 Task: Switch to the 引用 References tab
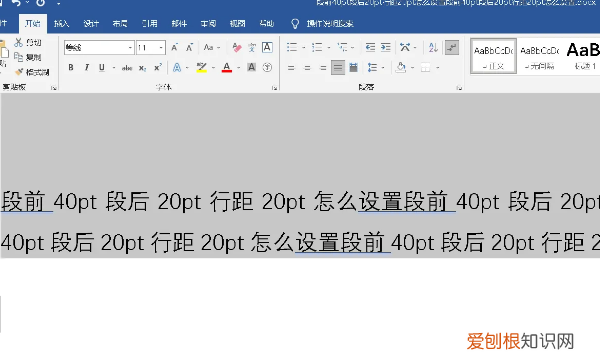pos(149,24)
